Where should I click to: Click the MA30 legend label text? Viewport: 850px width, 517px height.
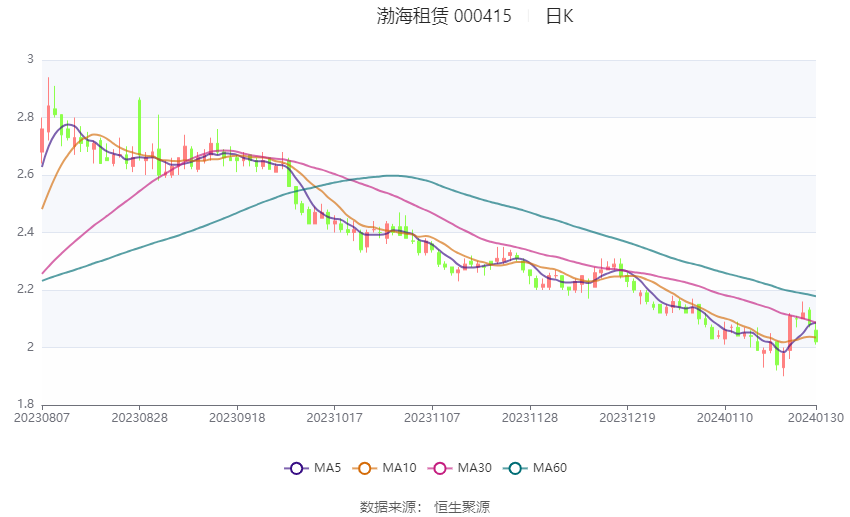click(x=474, y=468)
